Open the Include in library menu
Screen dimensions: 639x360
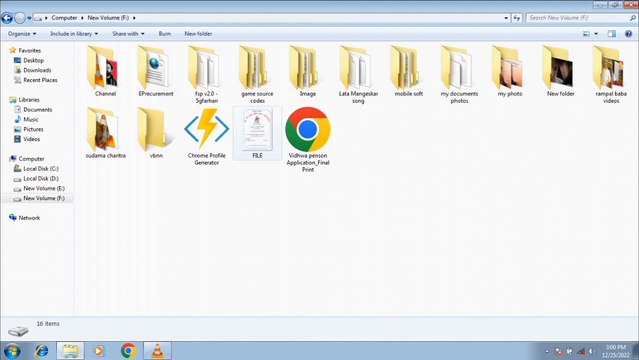74,34
